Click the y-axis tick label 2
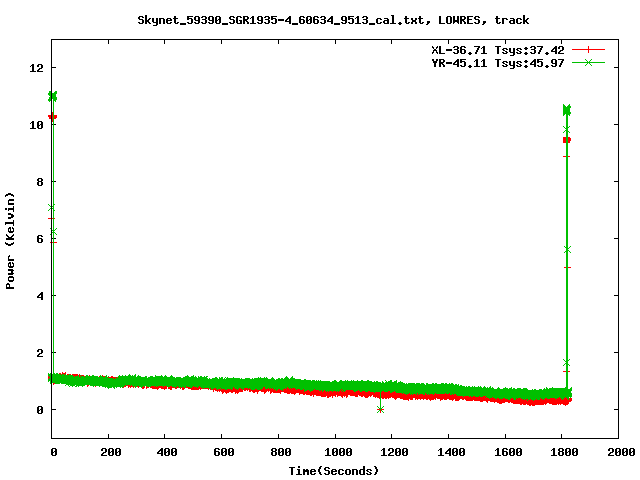The width and height of the screenshot is (640, 480). tap(40, 353)
